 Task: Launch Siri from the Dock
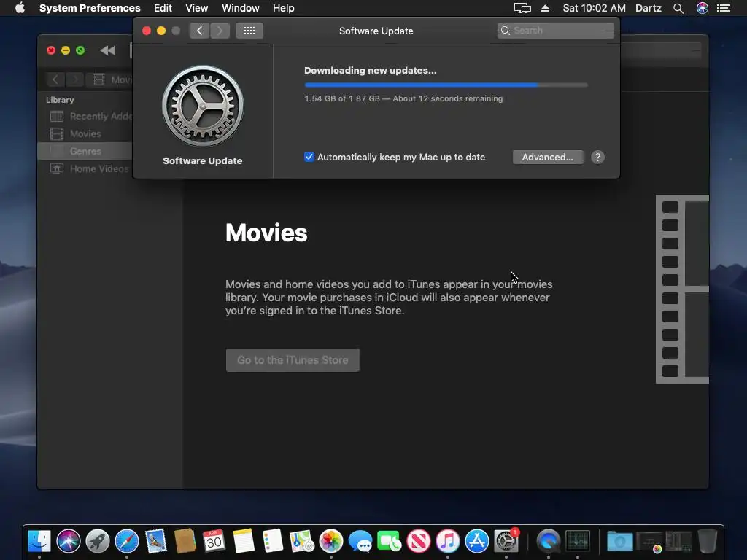[68, 541]
